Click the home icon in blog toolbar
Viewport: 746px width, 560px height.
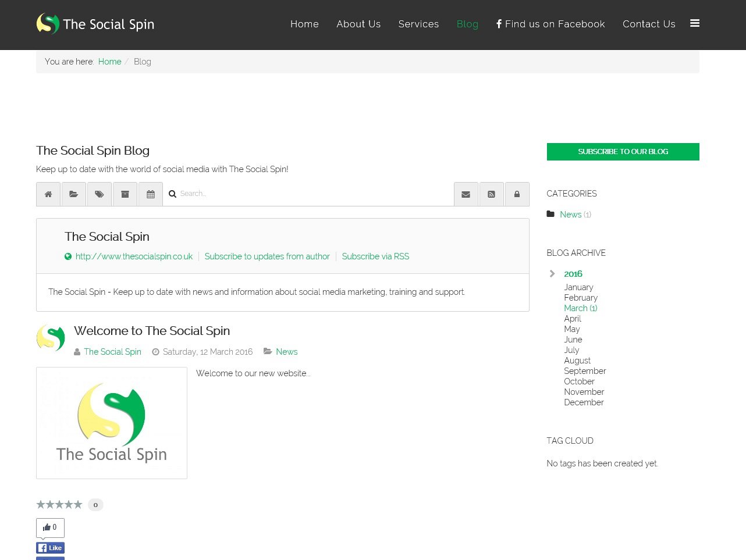tap(48, 194)
